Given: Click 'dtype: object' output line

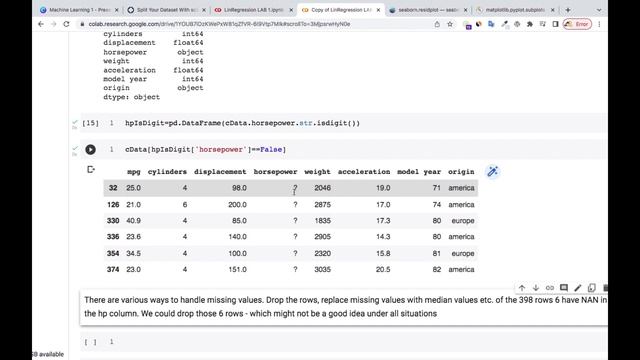Looking at the screenshot, I should [x=131, y=97].
